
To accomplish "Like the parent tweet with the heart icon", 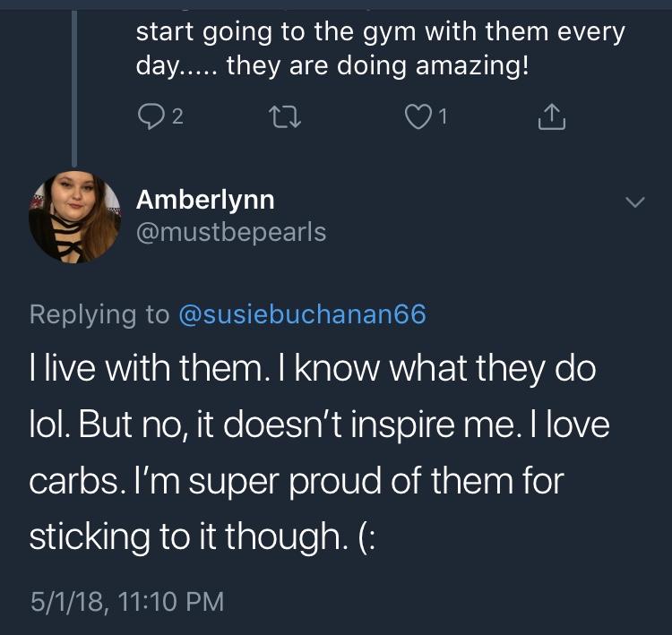I will point(418,117).
